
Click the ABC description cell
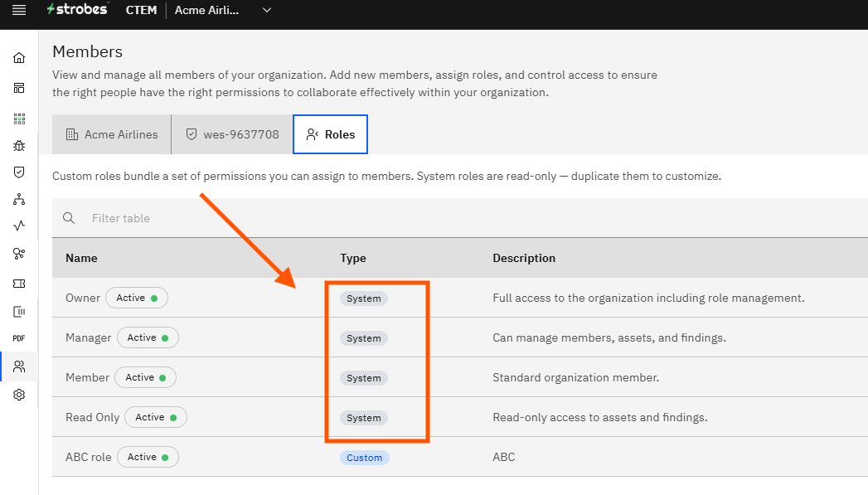coord(504,458)
